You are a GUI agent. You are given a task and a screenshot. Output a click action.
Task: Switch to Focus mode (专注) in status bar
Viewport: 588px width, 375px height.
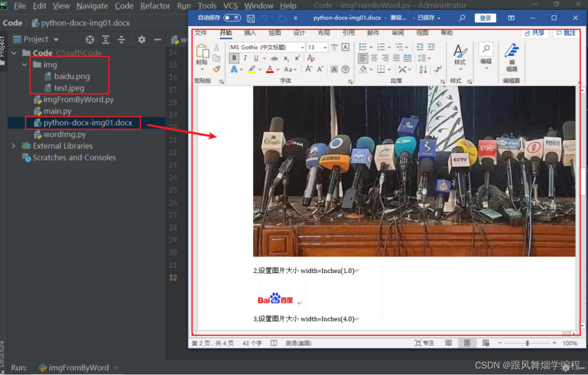click(425, 343)
